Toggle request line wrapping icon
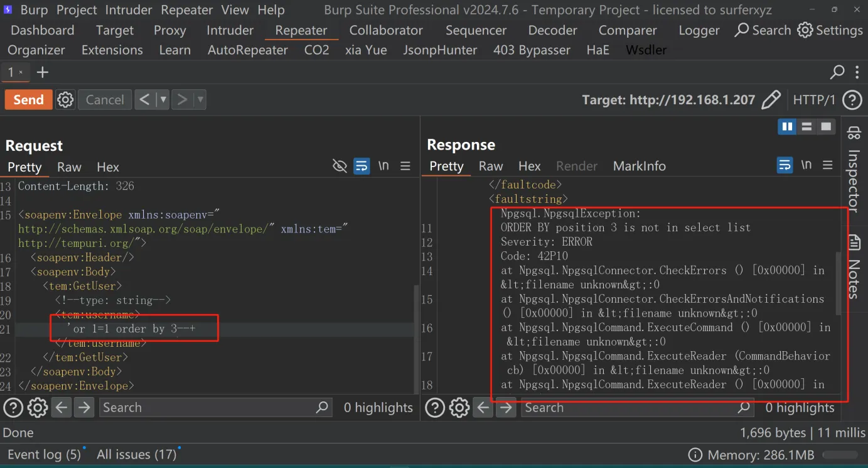868x468 pixels. 362,166
